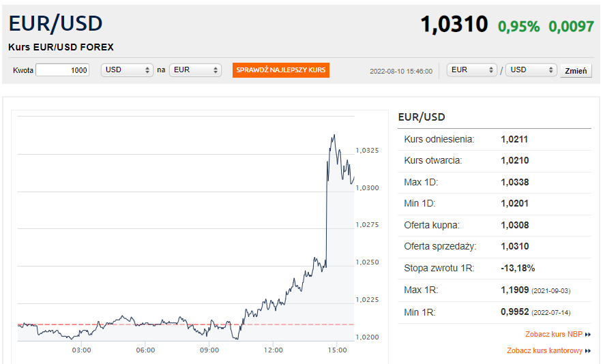Click the Max 1R value 1,1909

pyautogui.click(x=514, y=290)
